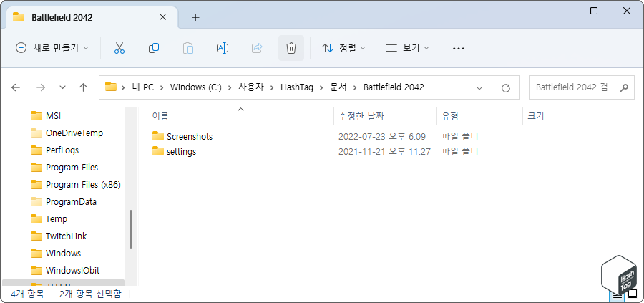Image resolution: width=644 pixels, height=303 pixels.
Task: Open recent locations chevron dropdown
Action: click(x=62, y=87)
